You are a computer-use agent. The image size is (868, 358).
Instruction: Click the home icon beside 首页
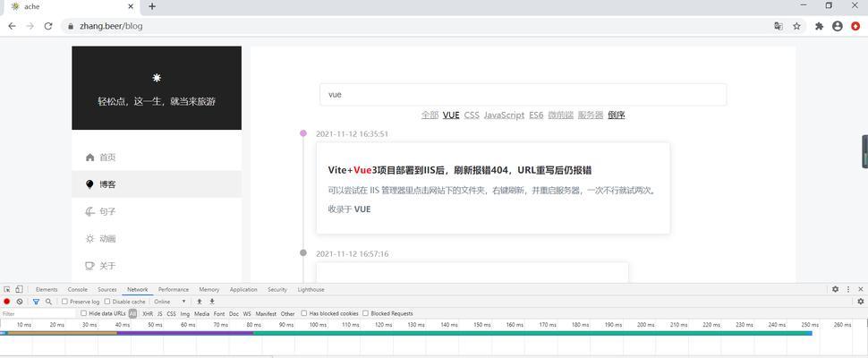pyautogui.click(x=89, y=158)
